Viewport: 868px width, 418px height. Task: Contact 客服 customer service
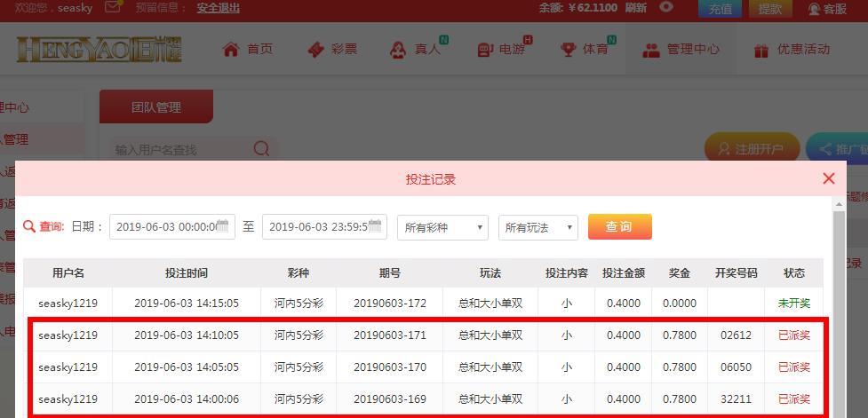[x=828, y=9]
